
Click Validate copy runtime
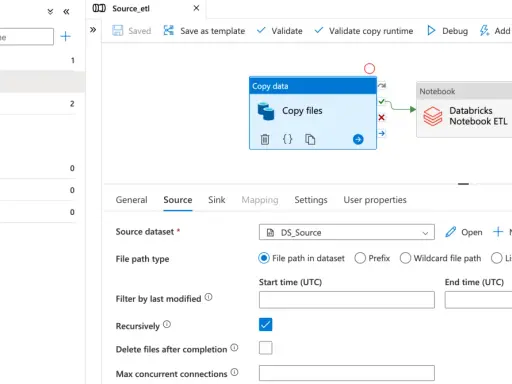(364, 31)
